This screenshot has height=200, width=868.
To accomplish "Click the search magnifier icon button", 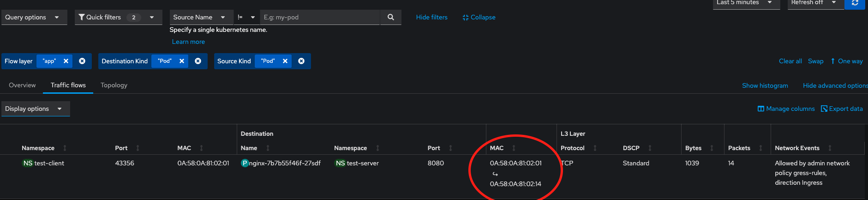I will (390, 17).
